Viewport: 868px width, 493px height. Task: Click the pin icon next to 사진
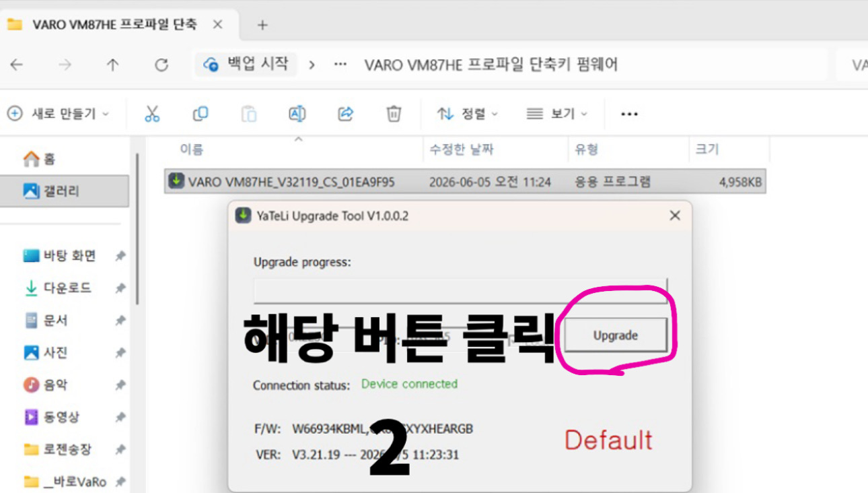point(120,353)
